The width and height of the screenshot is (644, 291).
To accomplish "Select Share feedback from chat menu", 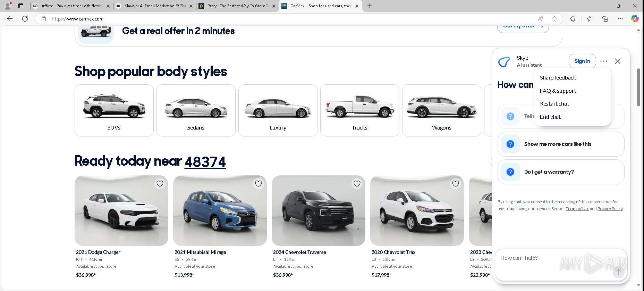I will 558,78.
